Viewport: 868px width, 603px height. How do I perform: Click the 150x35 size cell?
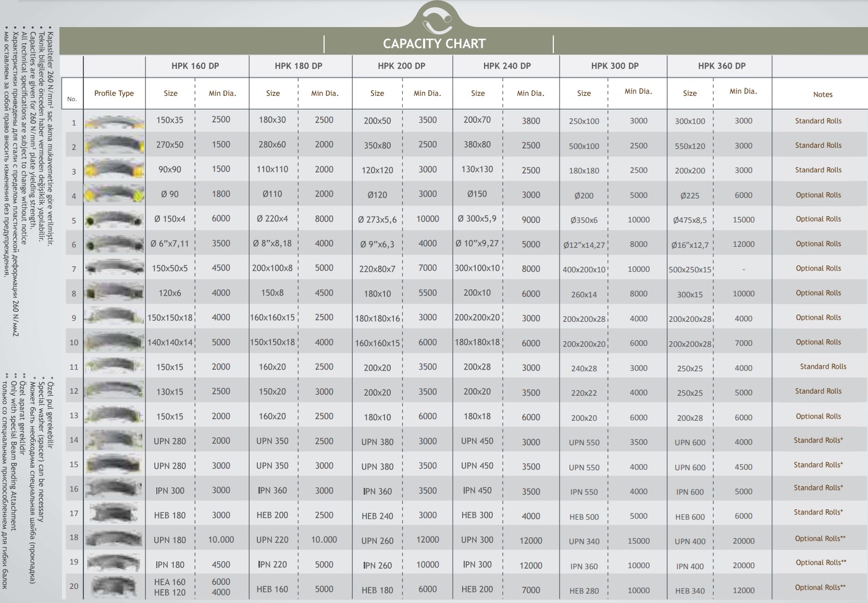pyautogui.click(x=170, y=120)
